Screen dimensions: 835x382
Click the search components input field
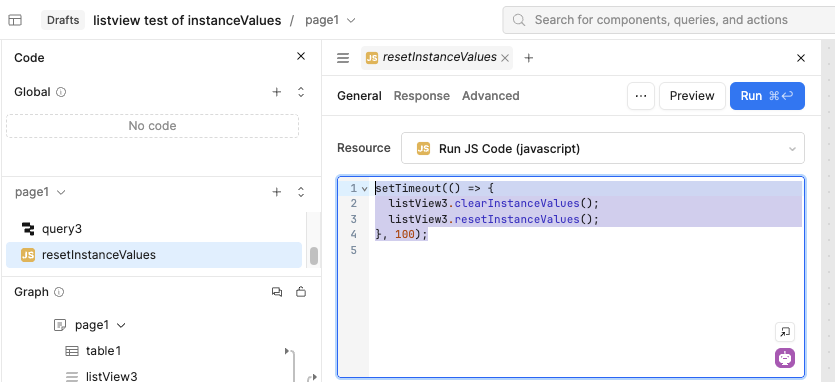click(668, 20)
